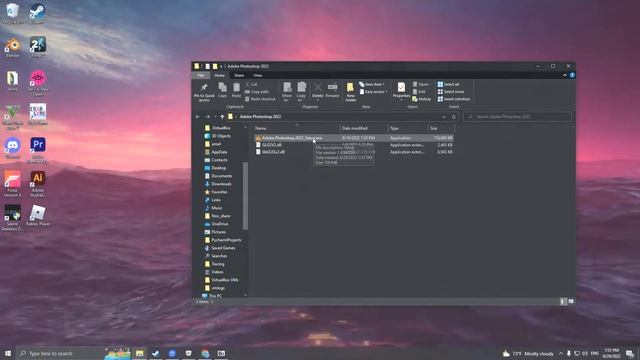Open the Explorer help icon
Viewport: 640px width, 360px height.
click(572, 75)
